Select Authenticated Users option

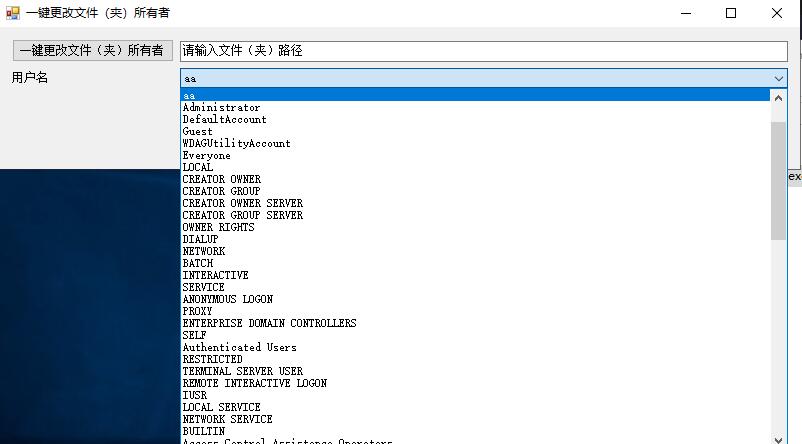pos(239,347)
